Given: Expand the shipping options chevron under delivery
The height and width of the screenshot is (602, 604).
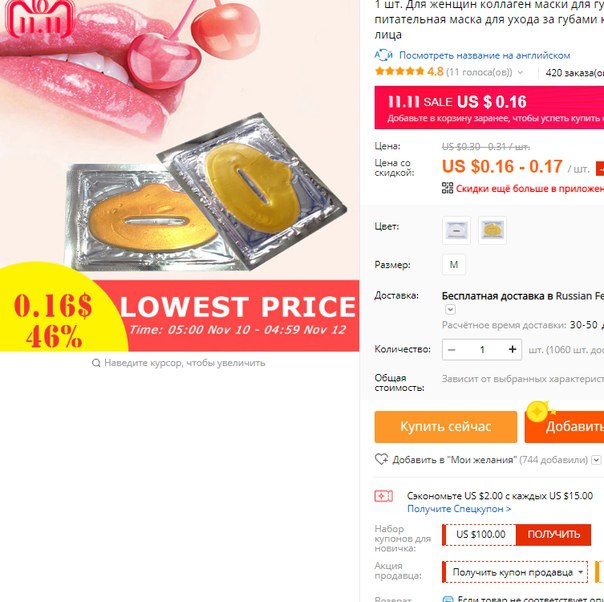Looking at the screenshot, I should coord(450,309).
